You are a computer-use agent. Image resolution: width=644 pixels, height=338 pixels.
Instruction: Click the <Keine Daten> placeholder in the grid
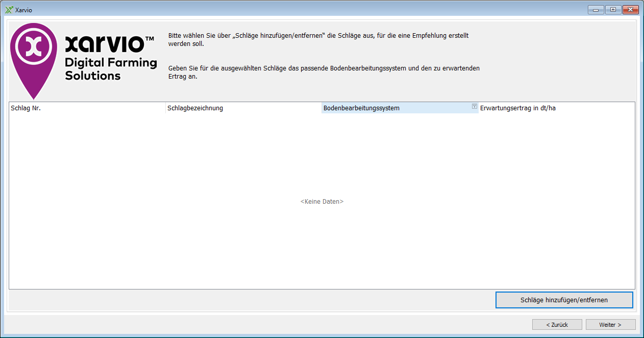[322, 202]
